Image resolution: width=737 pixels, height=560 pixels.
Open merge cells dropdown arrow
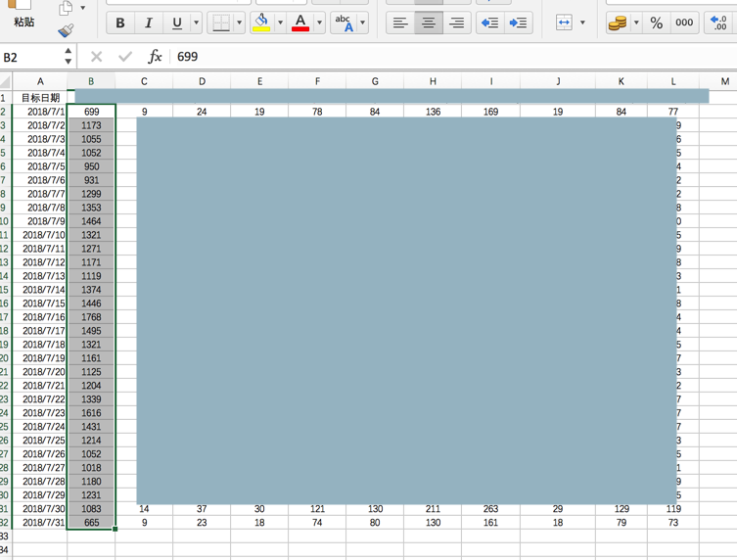coord(582,23)
